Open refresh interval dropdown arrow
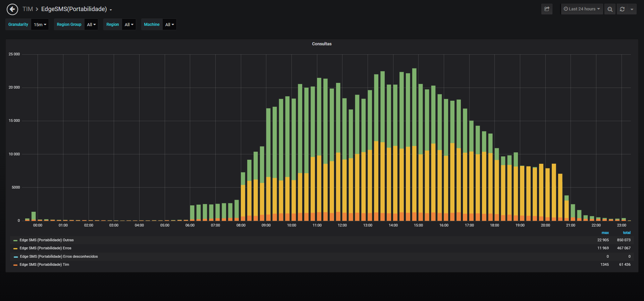 (x=632, y=9)
